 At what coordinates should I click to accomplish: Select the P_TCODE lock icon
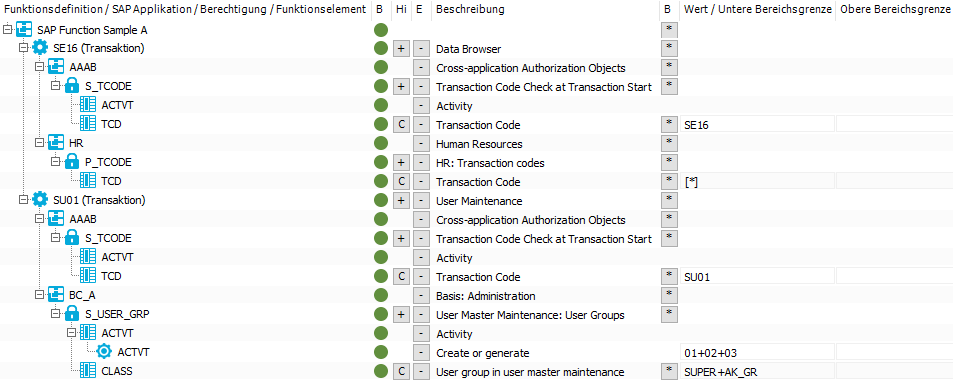(x=72, y=162)
